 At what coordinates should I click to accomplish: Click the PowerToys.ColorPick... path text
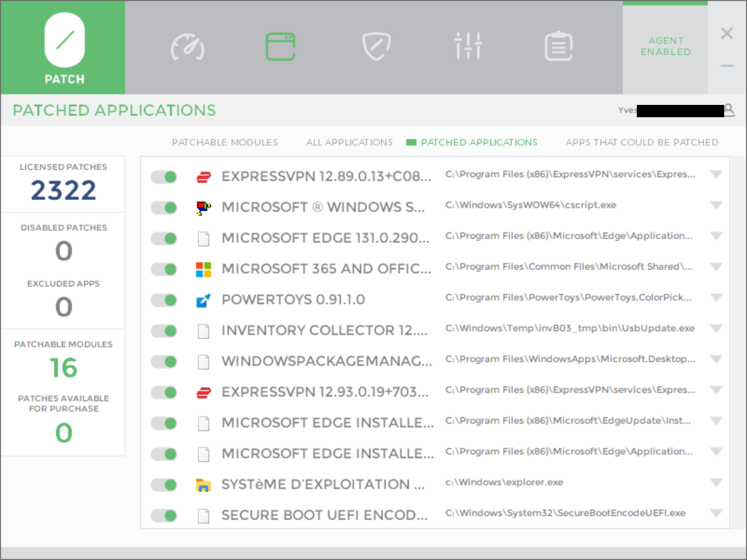click(x=568, y=298)
